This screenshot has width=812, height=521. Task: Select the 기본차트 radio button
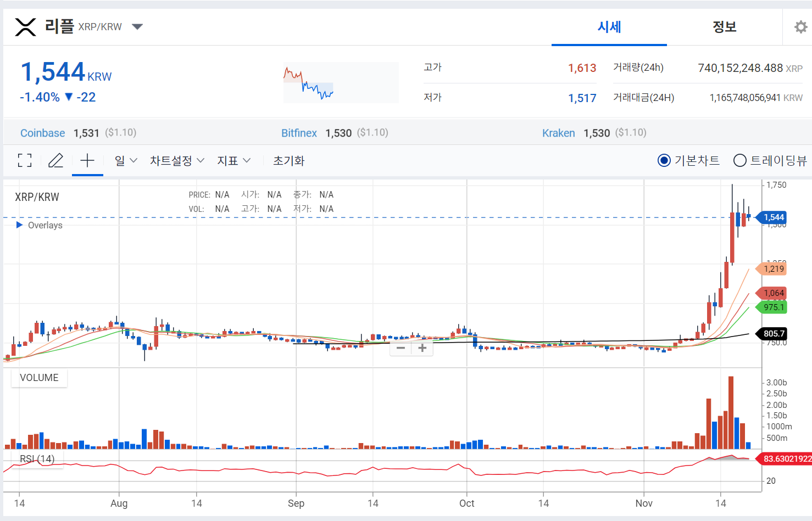(664, 160)
